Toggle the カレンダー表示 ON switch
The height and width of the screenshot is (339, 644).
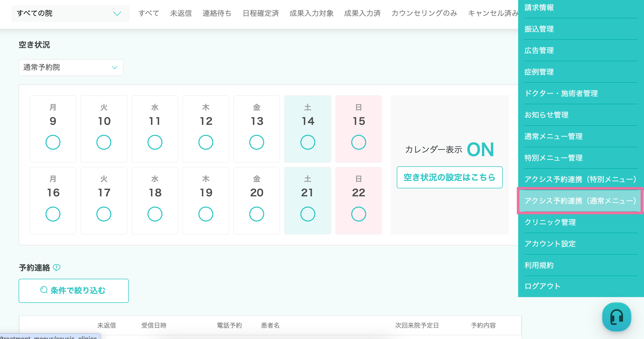coord(480,150)
